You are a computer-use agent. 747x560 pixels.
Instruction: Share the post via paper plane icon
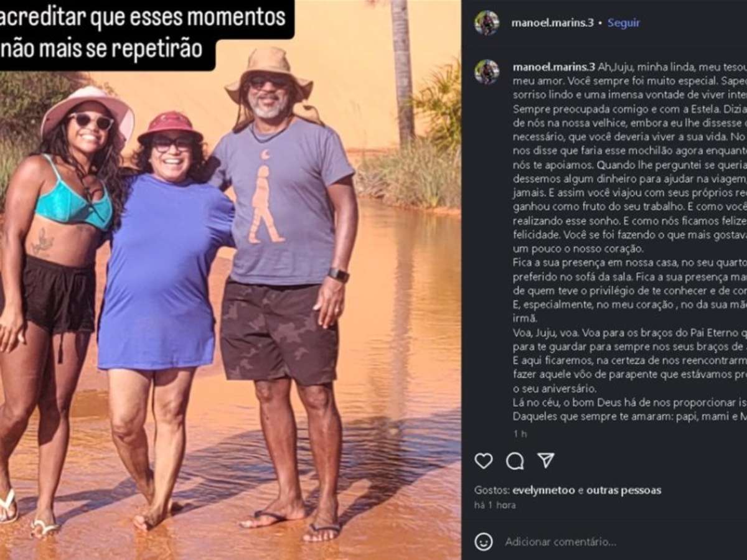[x=546, y=460]
